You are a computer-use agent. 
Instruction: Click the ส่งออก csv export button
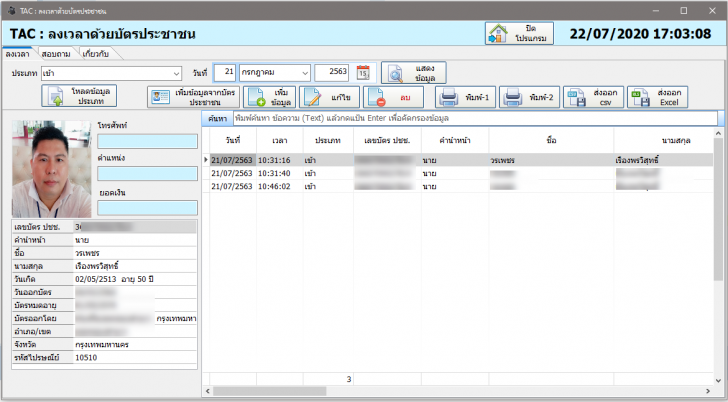(593, 97)
